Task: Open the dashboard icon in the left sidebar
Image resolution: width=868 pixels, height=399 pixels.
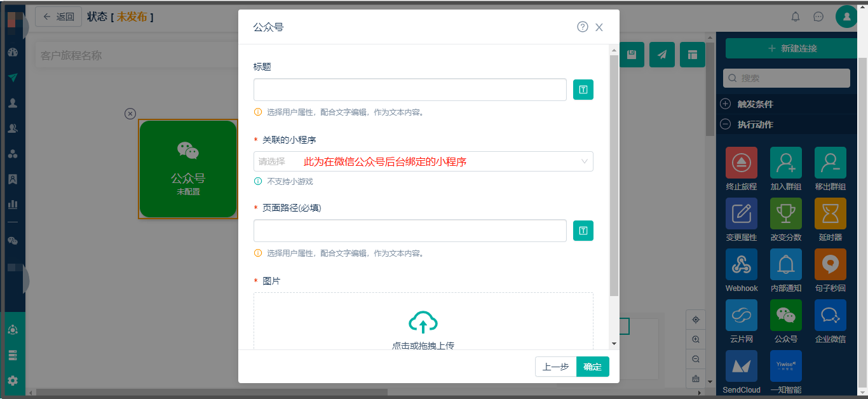Action: click(x=13, y=53)
